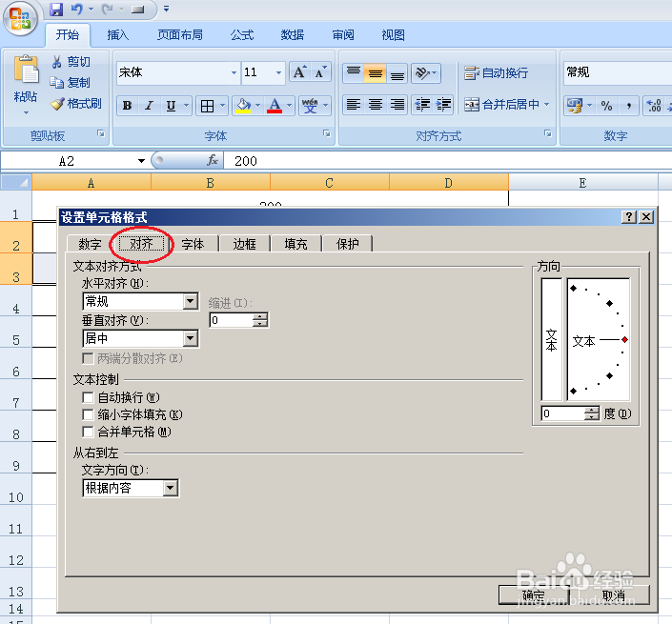Toggle ribbon 自动换行 wrap text

tap(497, 72)
